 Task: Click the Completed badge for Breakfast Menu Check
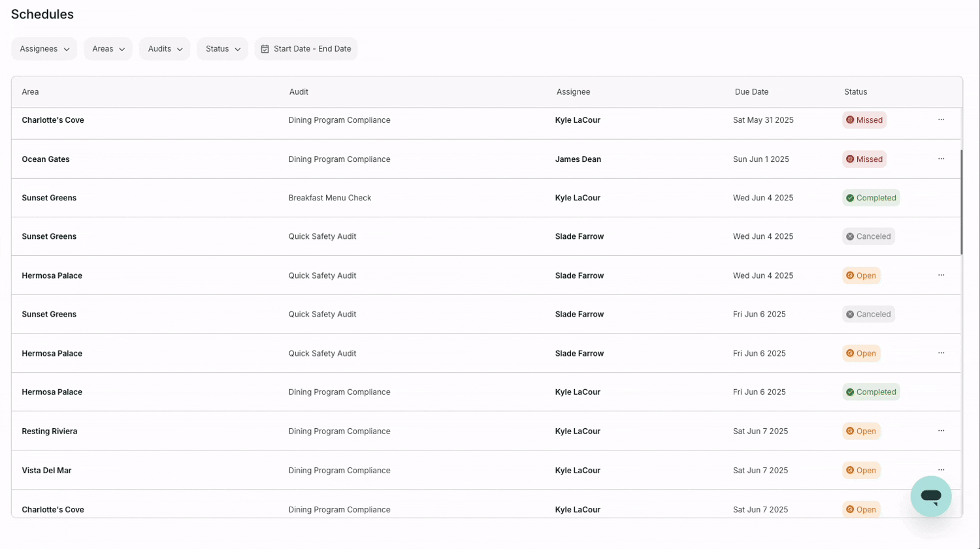point(871,198)
